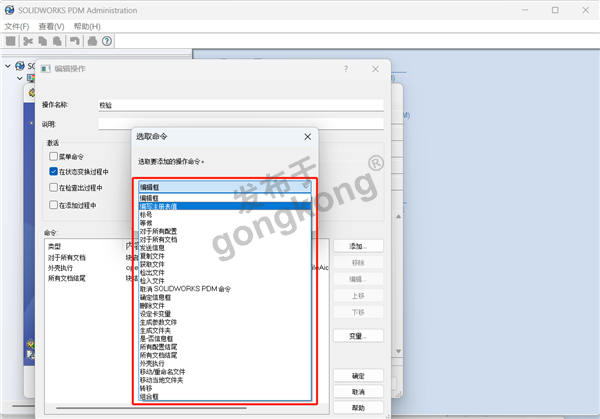Image resolution: width=600 pixels, height=419 pixels.
Task: Select 复制文件 dropdown option
Action: tap(225, 256)
